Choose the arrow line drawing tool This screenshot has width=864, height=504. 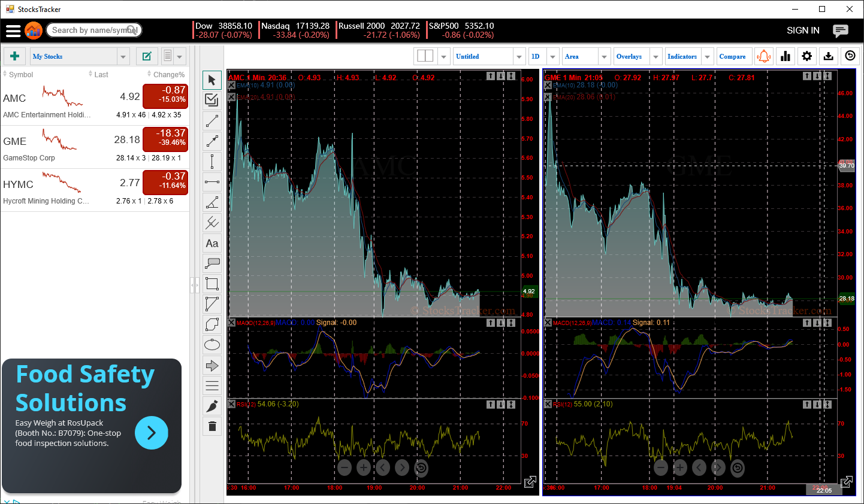pyautogui.click(x=212, y=141)
